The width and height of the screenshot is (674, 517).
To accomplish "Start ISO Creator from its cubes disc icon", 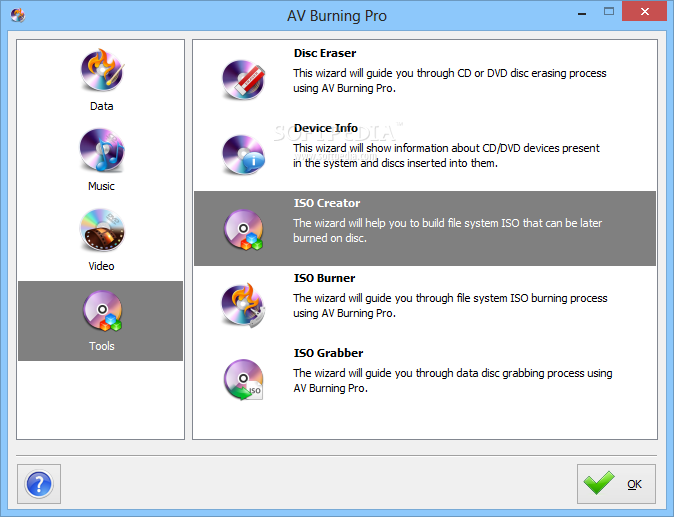I will (243, 230).
